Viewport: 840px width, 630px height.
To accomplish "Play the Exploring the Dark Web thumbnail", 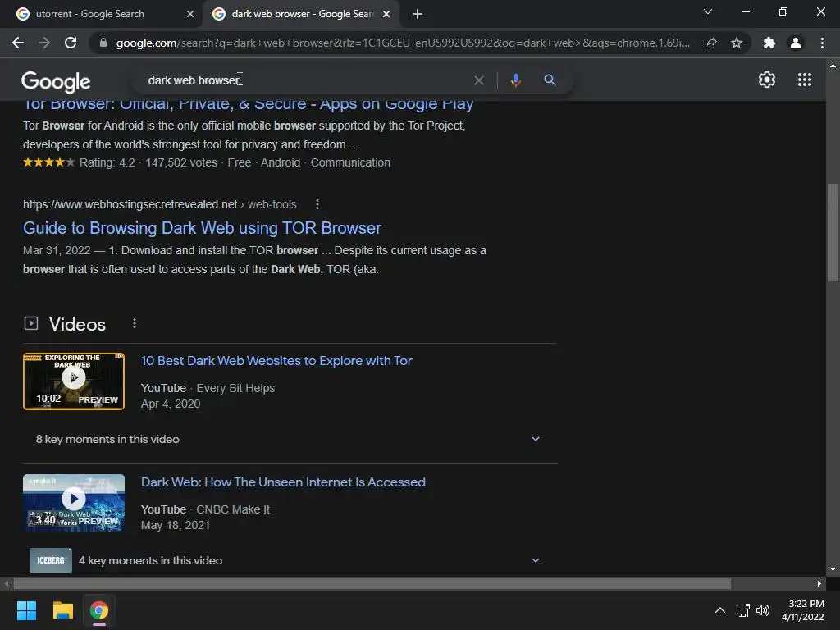I will click(x=74, y=381).
